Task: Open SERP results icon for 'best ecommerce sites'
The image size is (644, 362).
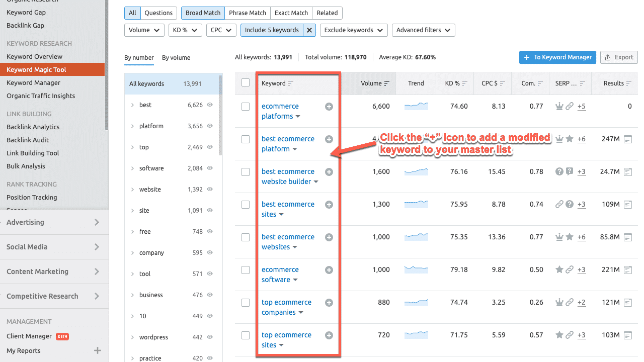Action: (x=628, y=205)
